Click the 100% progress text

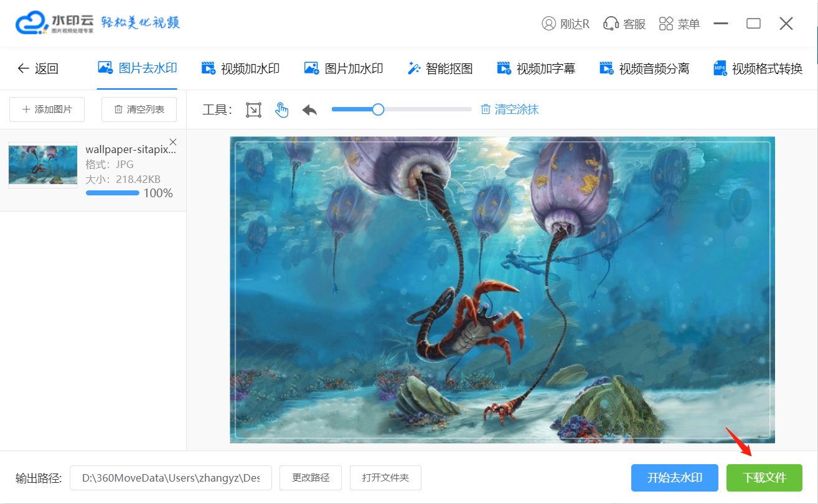coord(158,193)
